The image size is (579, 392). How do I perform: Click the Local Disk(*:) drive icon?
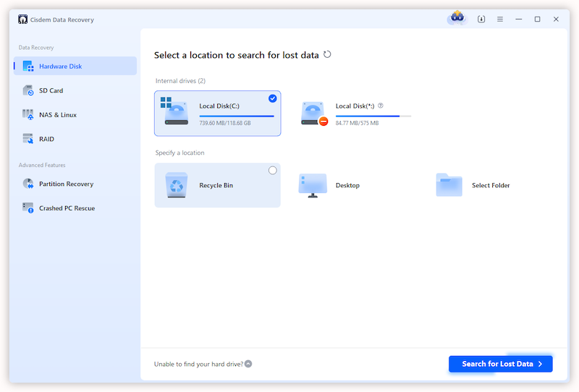[314, 113]
